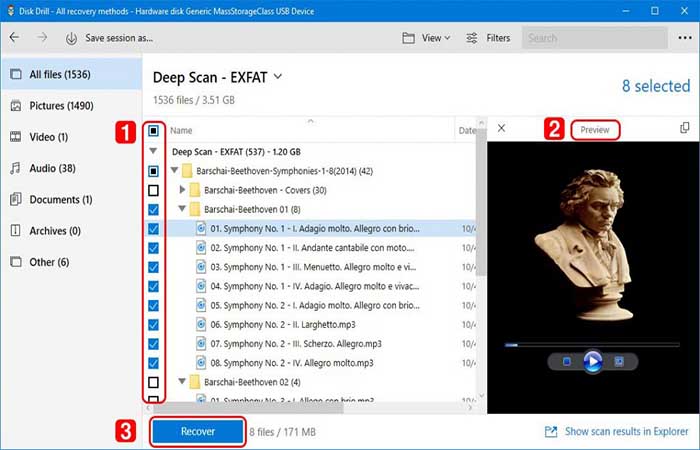
Task: Collapse the Barschai-Beethoven 01 folder
Action: coord(182,209)
